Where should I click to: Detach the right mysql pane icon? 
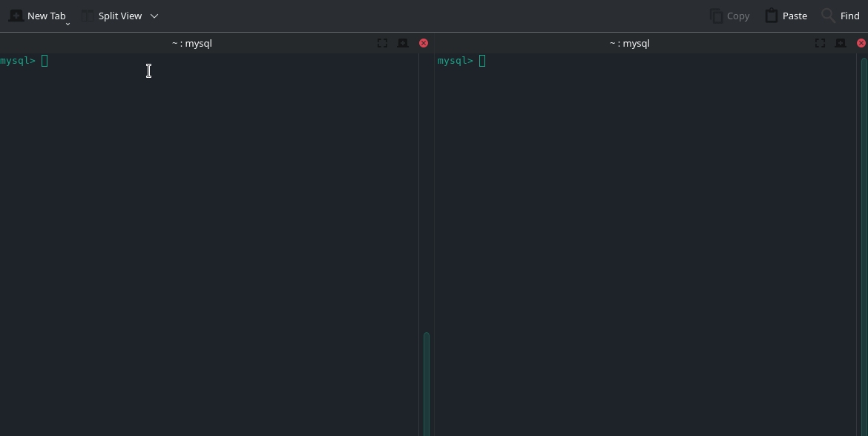(841, 43)
